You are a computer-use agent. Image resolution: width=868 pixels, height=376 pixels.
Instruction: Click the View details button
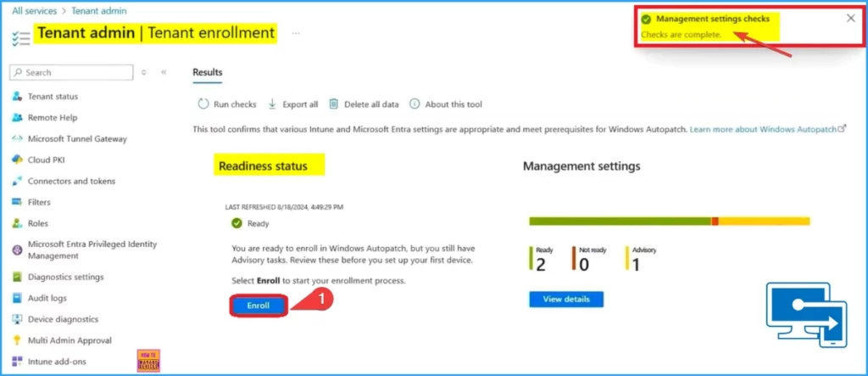point(566,299)
